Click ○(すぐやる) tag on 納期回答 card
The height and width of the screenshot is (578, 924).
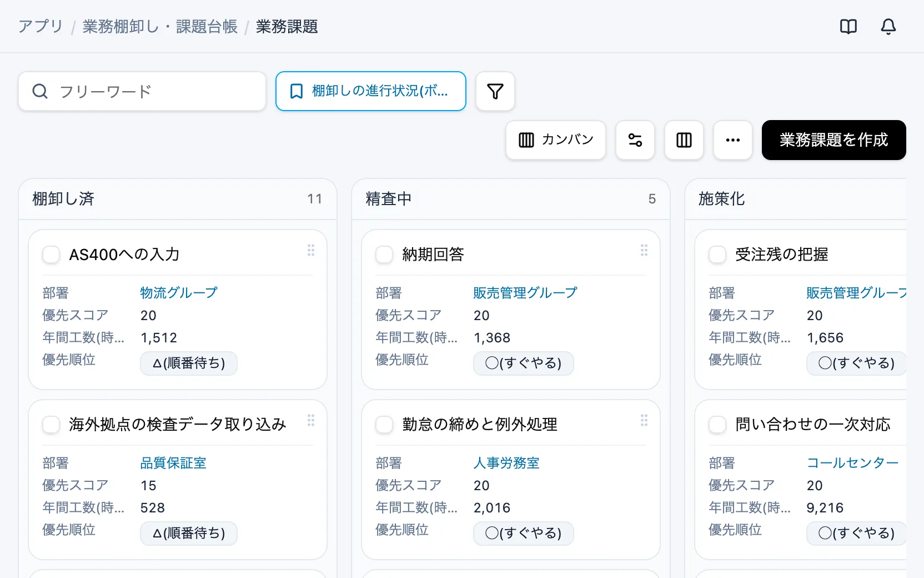[524, 363]
